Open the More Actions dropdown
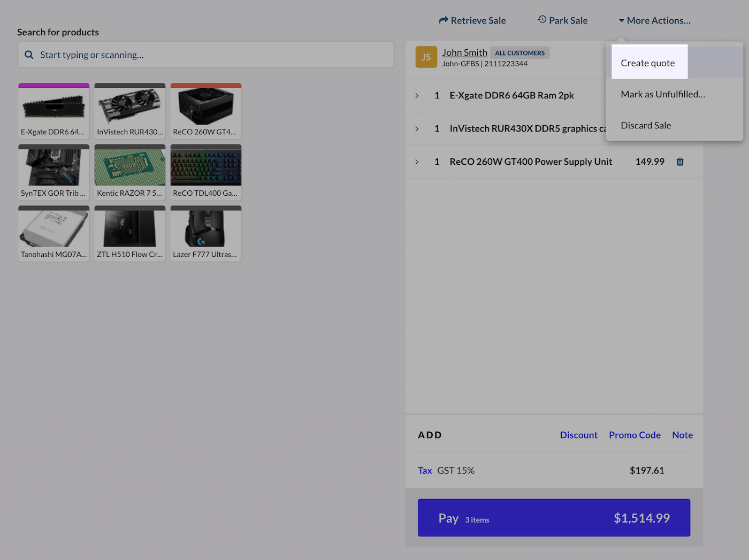The height and width of the screenshot is (560, 749). coord(654,20)
